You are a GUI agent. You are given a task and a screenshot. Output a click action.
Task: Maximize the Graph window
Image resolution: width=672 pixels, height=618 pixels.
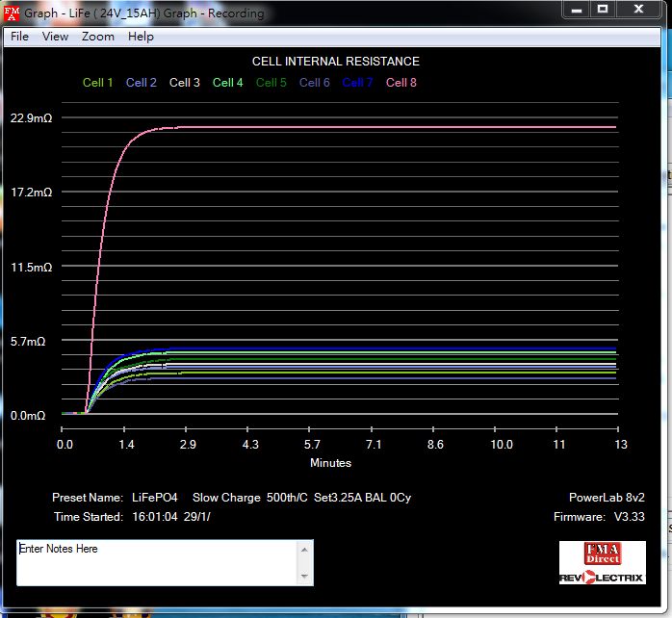pos(603,9)
